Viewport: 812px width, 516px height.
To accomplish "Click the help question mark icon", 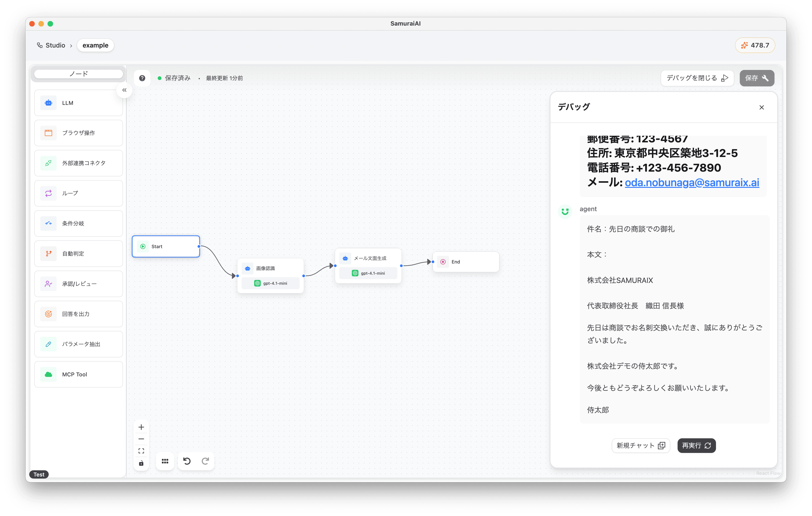I will point(142,78).
